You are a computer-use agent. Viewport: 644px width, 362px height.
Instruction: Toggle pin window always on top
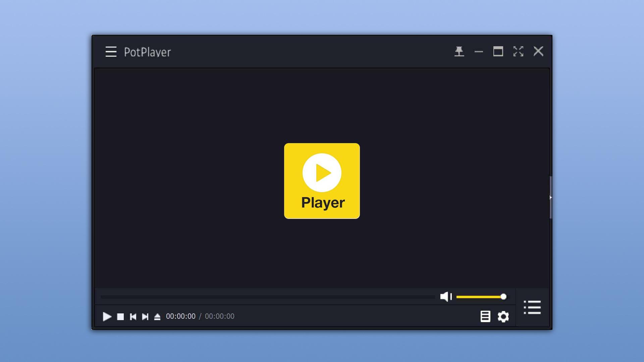pos(459,51)
